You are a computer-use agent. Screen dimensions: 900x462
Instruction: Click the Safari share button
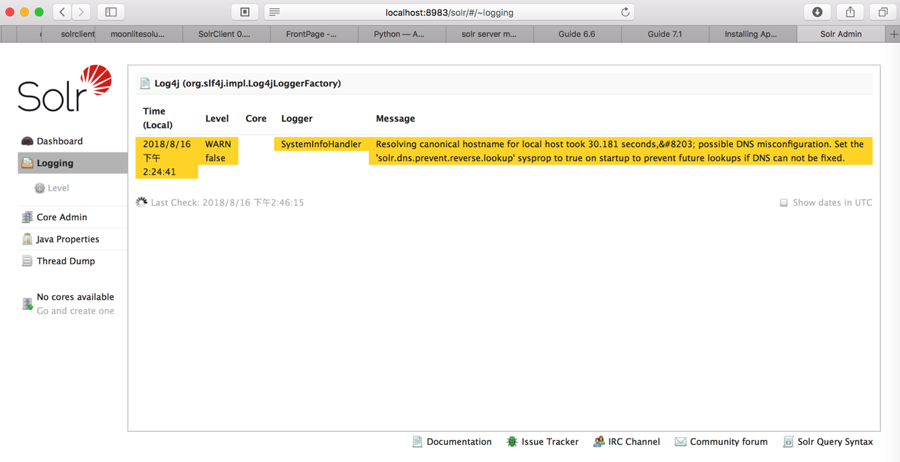point(851,11)
